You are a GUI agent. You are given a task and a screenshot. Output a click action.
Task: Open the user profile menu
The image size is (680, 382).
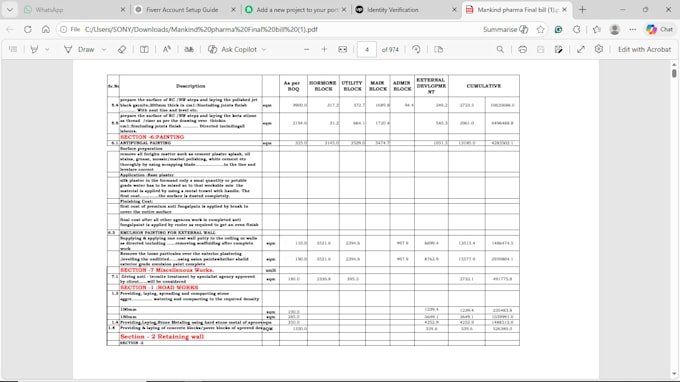(615, 29)
